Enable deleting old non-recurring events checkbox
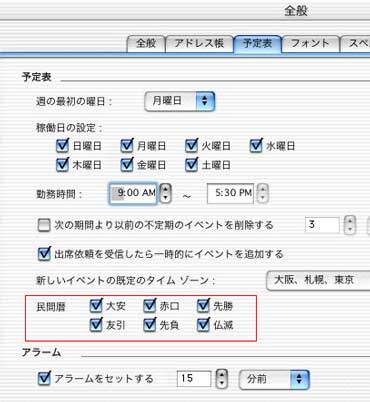The height and width of the screenshot is (402, 370). point(44,225)
